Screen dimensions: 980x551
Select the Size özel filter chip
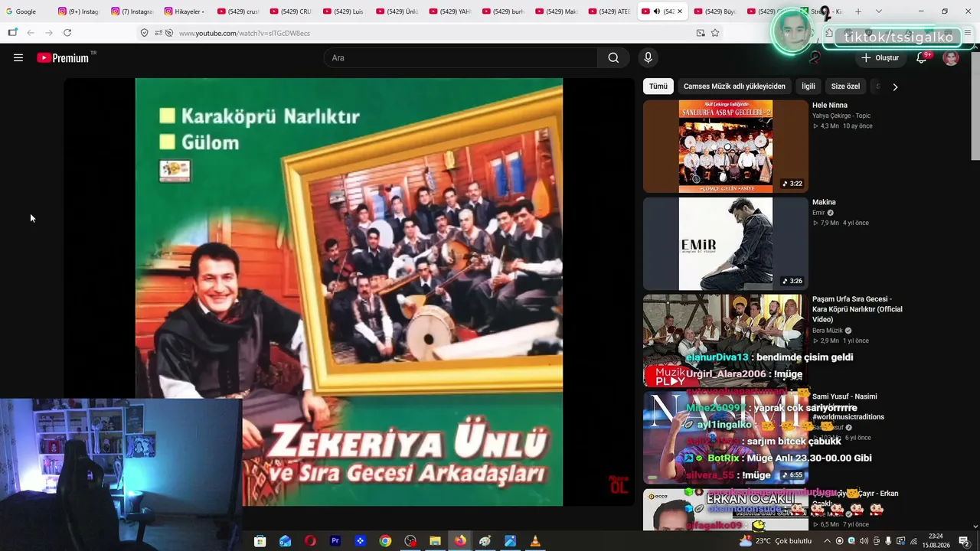pyautogui.click(x=845, y=86)
